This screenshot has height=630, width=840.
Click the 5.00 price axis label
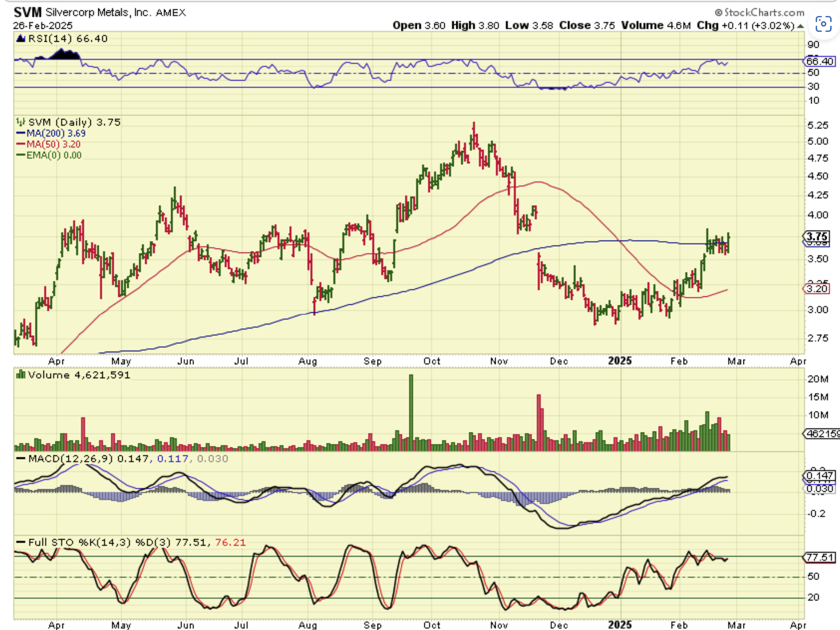click(817, 141)
